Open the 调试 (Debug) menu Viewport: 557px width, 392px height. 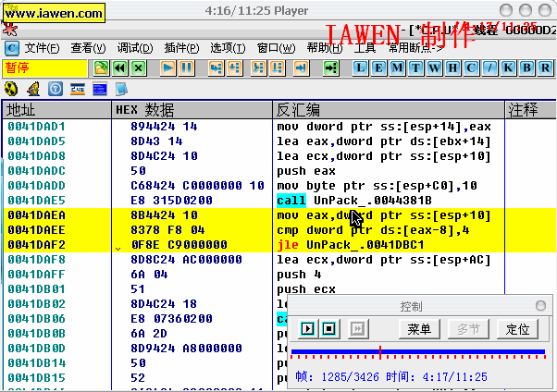(135, 48)
